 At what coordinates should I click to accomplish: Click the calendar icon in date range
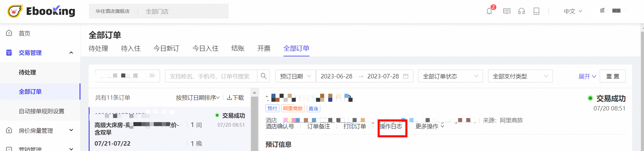(x=406, y=76)
